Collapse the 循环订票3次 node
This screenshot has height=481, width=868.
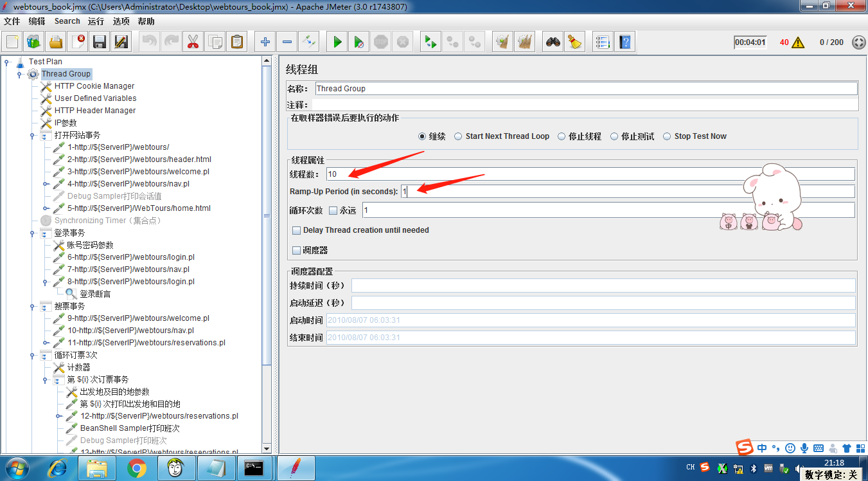32,355
